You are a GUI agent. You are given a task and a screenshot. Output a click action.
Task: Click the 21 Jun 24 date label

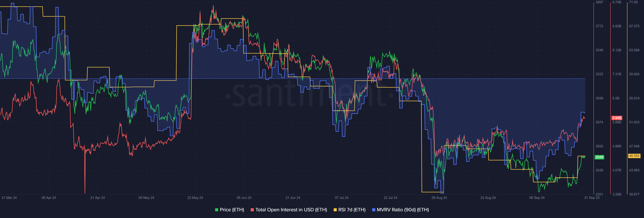pyautogui.click(x=293, y=198)
